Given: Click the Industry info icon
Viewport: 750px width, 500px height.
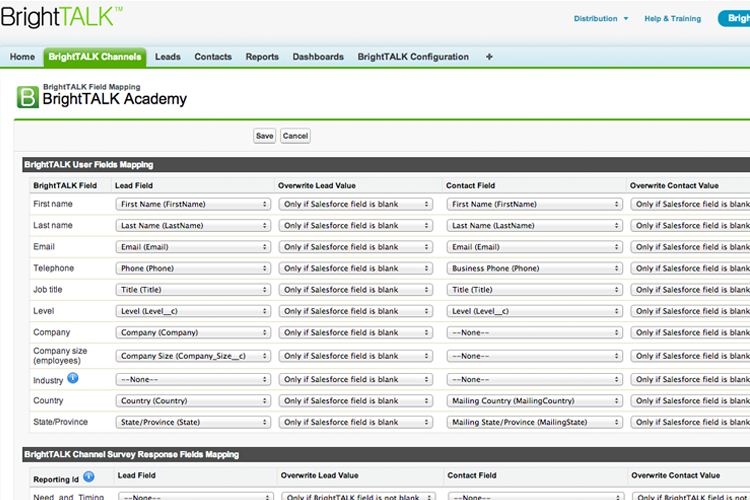Looking at the screenshot, I should [x=74, y=379].
